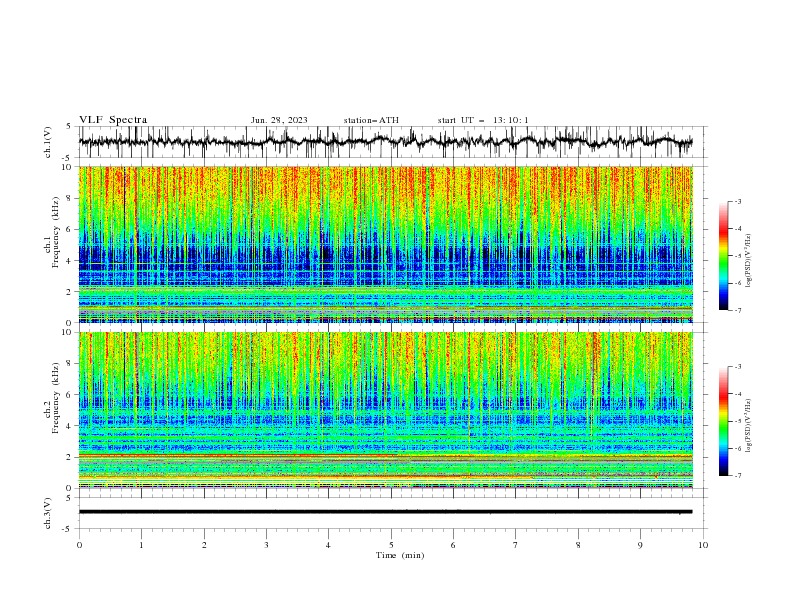Image resolution: width=792 pixels, height=612 pixels.
Task: Click the "ch.1(V)" axis label
Action: pyautogui.click(x=48, y=142)
